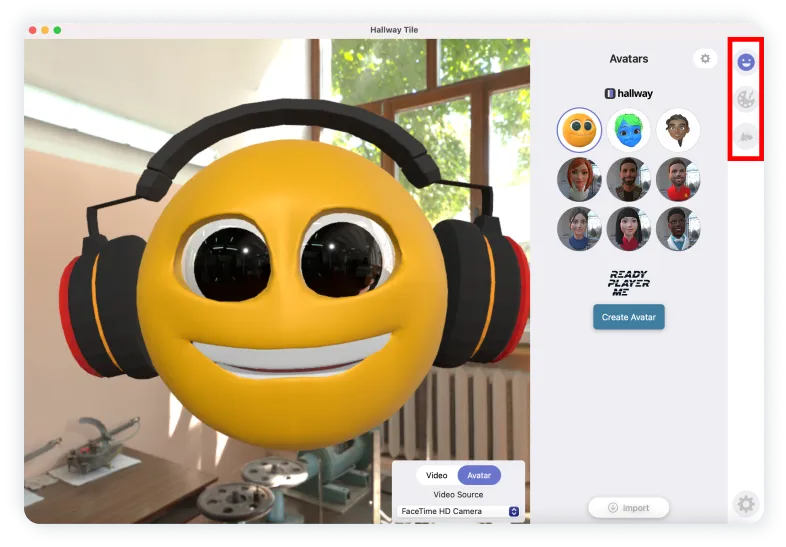Switch to Video mode
This screenshot has width=786, height=547.
click(437, 475)
